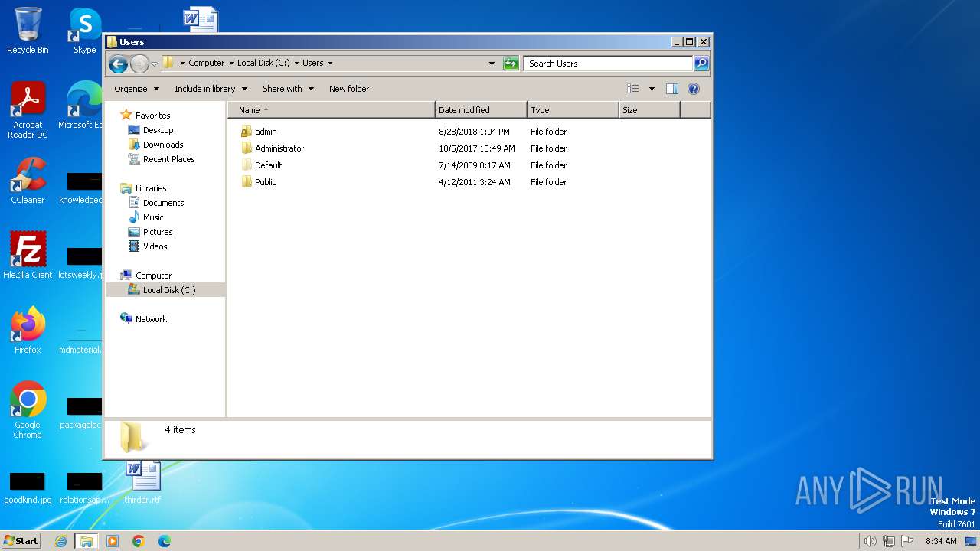Expand arrow after Users in breadcrumb
Image resolution: width=980 pixels, height=551 pixels.
[x=330, y=64]
